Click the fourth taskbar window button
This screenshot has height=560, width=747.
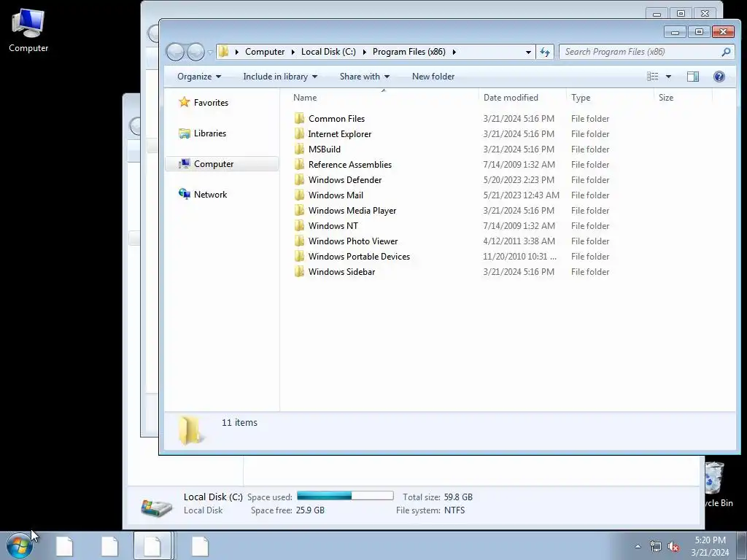200,546
